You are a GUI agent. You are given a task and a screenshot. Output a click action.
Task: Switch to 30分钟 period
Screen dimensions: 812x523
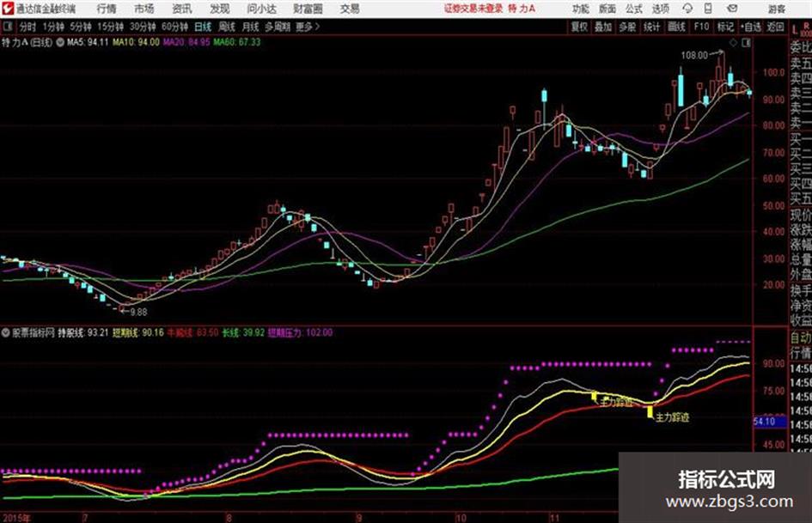point(143,27)
